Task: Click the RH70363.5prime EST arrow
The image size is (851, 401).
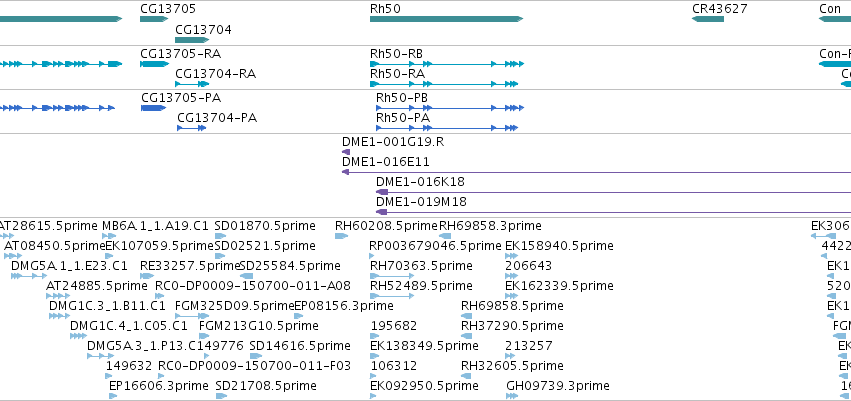Action: (391, 276)
